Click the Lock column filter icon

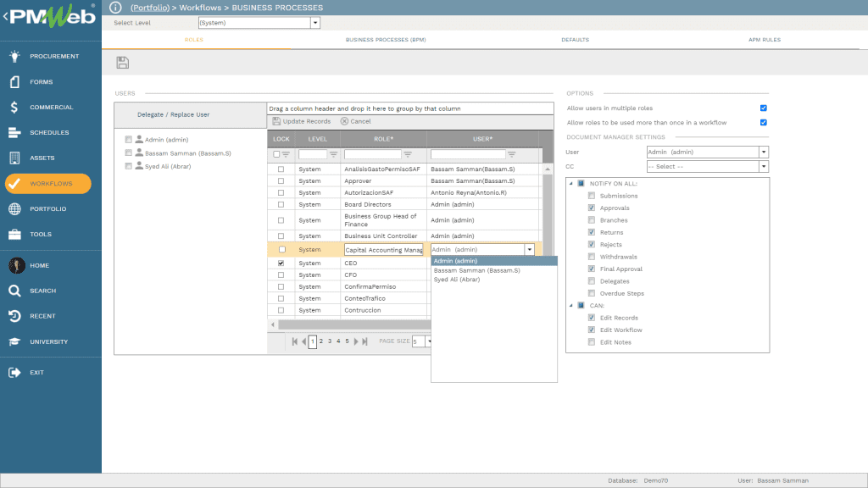tap(286, 154)
